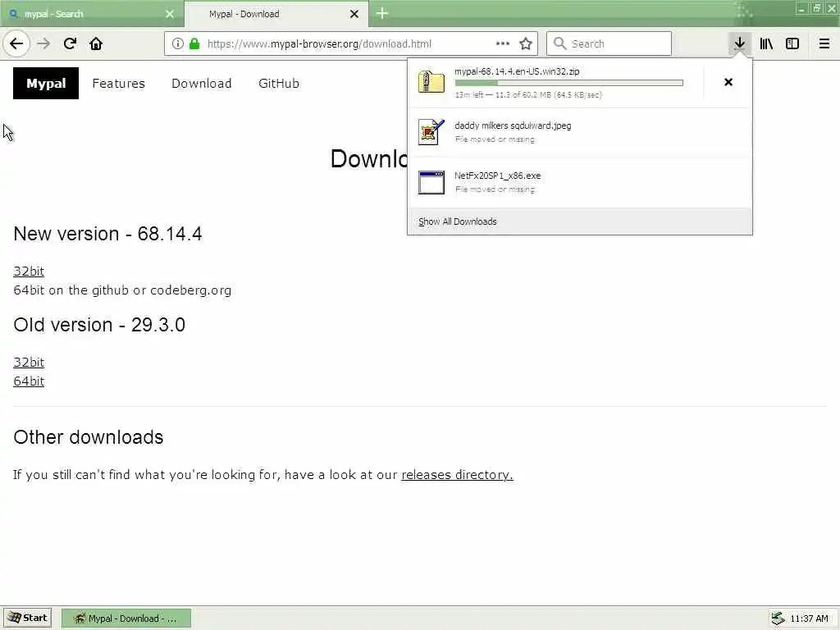Click 64bit link under Old version
Image resolution: width=840 pixels, height=630 pixels.
click(29, 381)
